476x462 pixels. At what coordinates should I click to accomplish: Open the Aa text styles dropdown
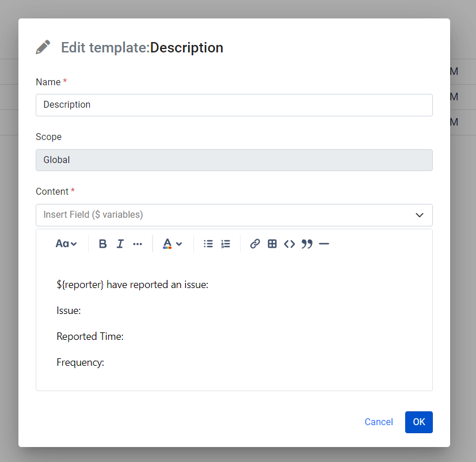pyautogui.click(x=66, y=244)
